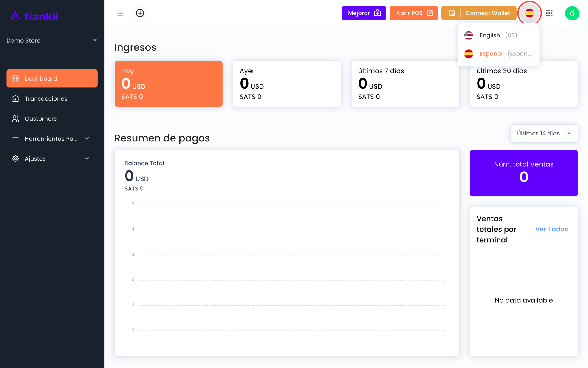Click the Herramientas lines icon
This screenshot has width=588, height=368.
[16, 139]
